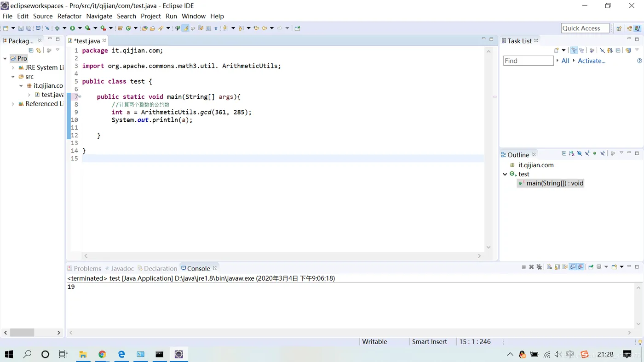The height and width of the screenshot is (362, 644).
Task: Toggle Scheduled view in Task List
Action: 582,50
